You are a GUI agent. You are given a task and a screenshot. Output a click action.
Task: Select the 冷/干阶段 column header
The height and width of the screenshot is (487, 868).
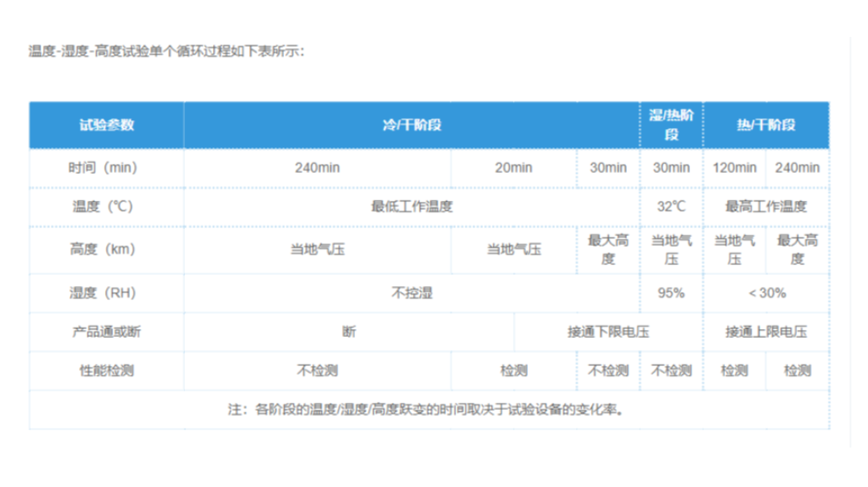click(x=411, y=125)
